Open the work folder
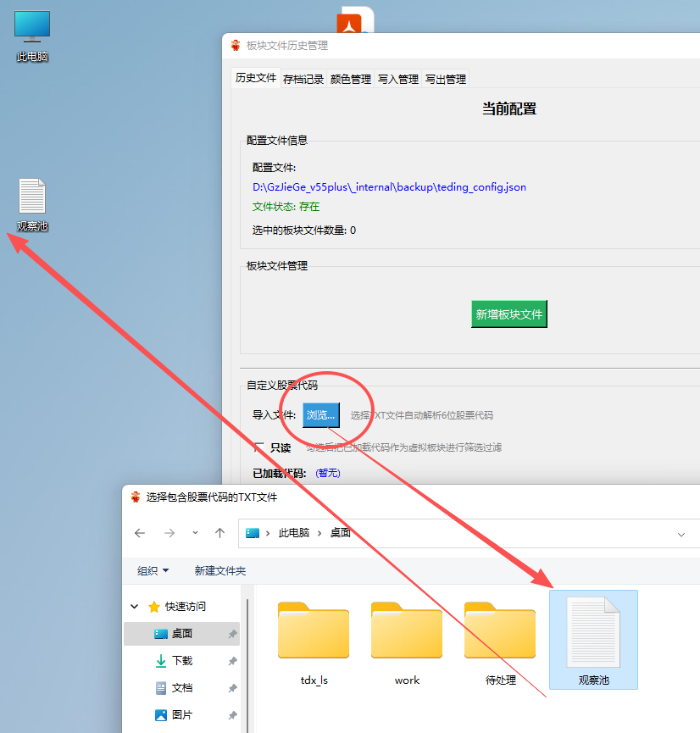Screen dimensions: 700x733 [x=407, y=644]
